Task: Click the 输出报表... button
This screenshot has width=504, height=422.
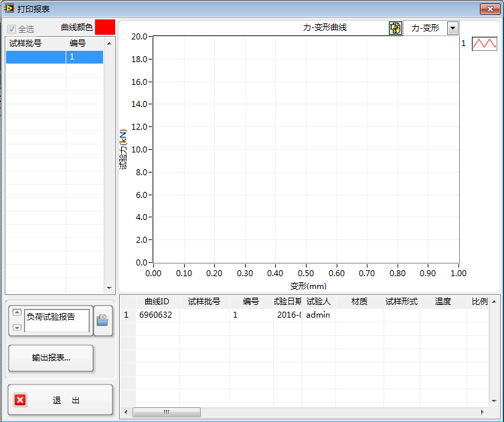Action: point(51,358)
